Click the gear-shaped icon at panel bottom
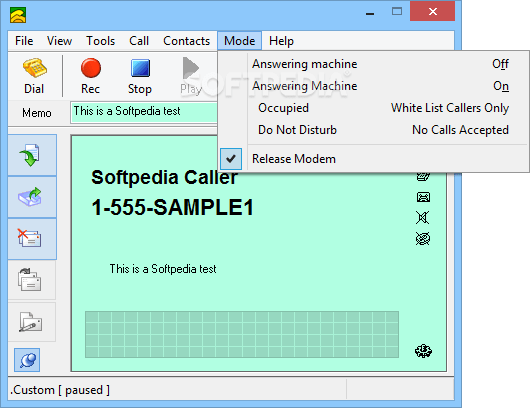This screenshot has height=408, width=530. (x=423, y=351)
